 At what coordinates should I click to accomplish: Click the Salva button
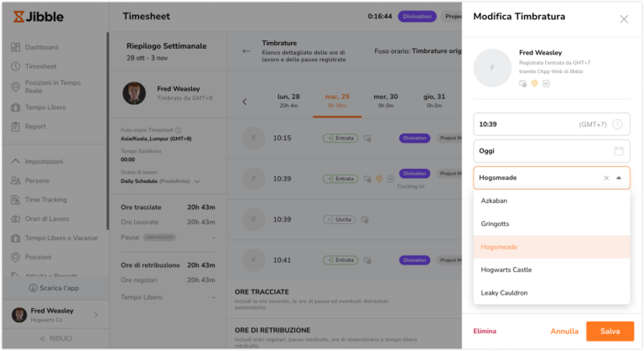click(610, 331)
